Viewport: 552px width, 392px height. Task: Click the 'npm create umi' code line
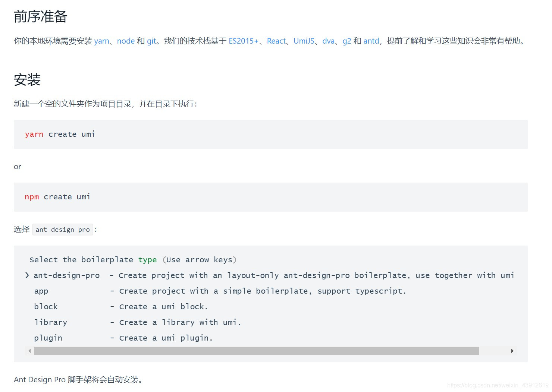coord(57,197)
